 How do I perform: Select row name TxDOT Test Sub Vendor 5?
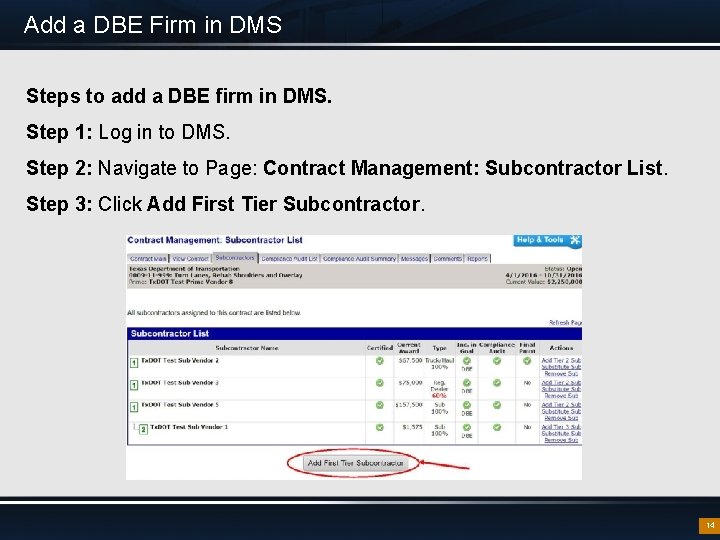pyautogui.click(x=180, y=405)
